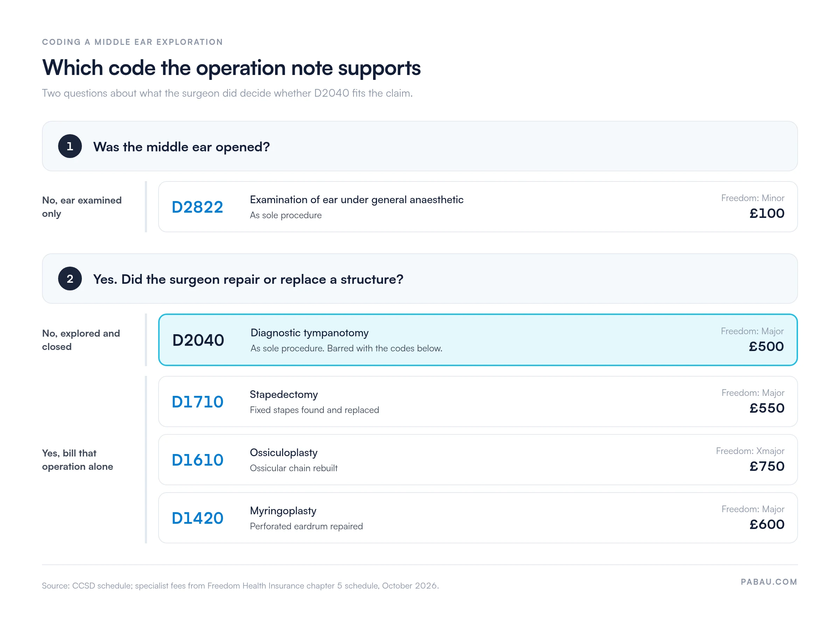Click the step 2 number badge
Screen dimensions: 840x632
pos(70,279)
